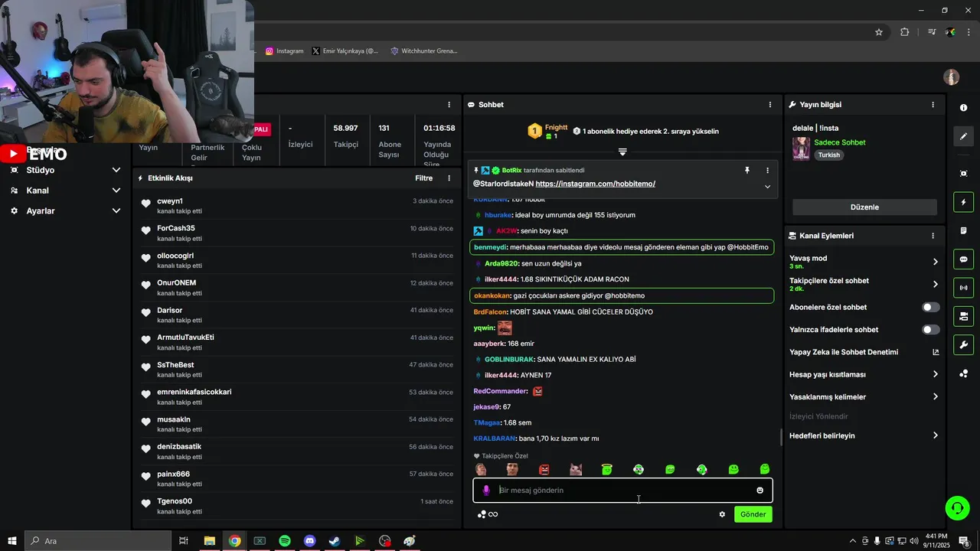980x551 pixels.
Task: Click the Windows Start button
Action: (x=12, y=541)
